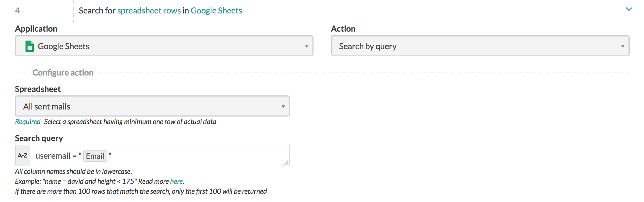Click the 'spreadsheet rows' link in the step title
The image size is (644, 202).
(149, 11)
